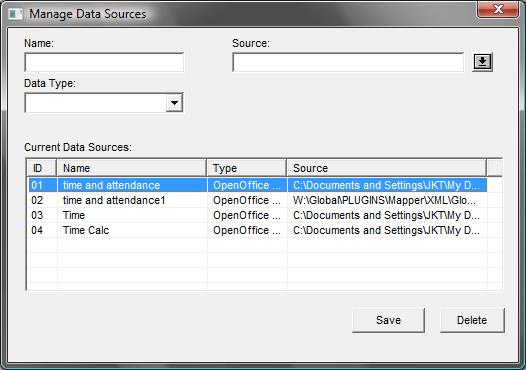Click OpenOffice type cell in row 01
Viewport: 526px width, 370px height.
(x=247, y=185)
